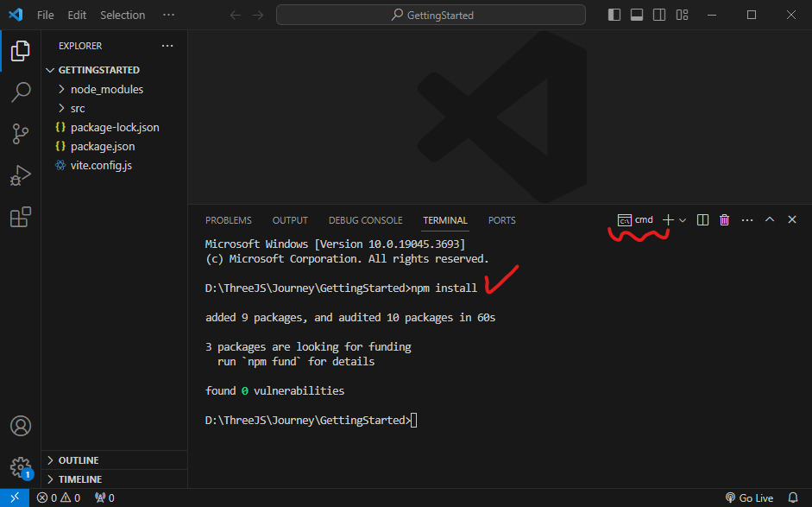
Task: Open vite.config.js file
Action: 115,165
